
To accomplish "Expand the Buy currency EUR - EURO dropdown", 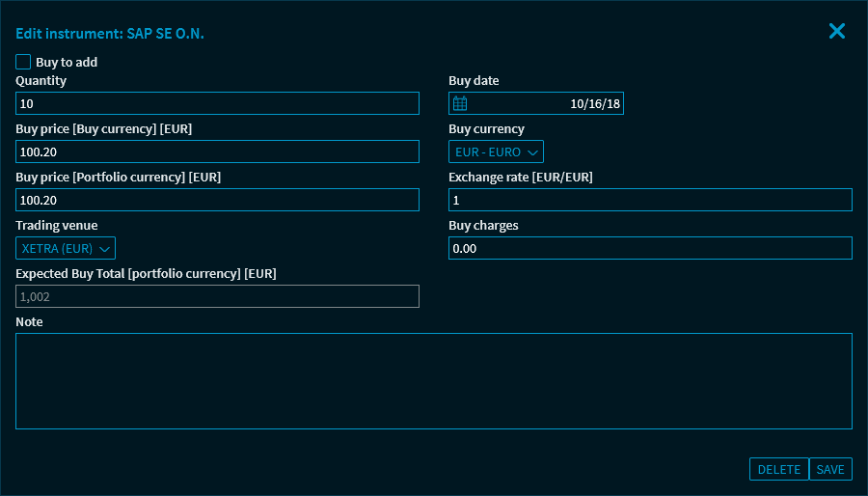I will click(x=496, y=152).
